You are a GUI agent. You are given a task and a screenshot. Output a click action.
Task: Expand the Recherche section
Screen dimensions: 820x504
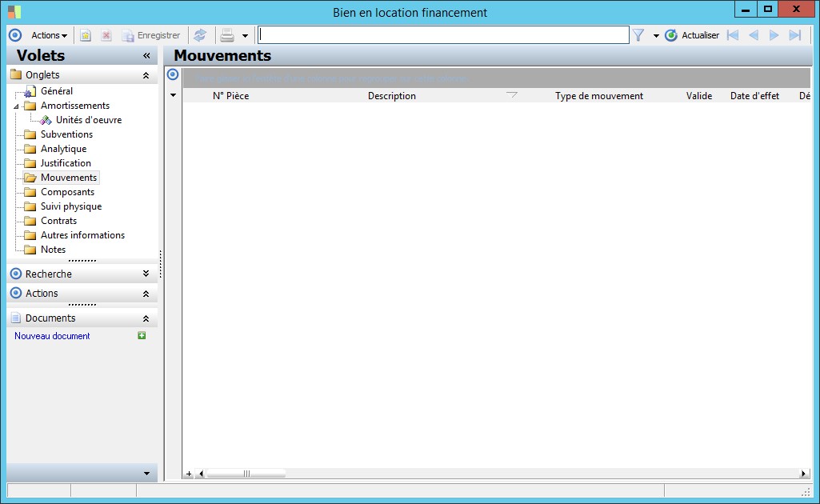(146, 274)
